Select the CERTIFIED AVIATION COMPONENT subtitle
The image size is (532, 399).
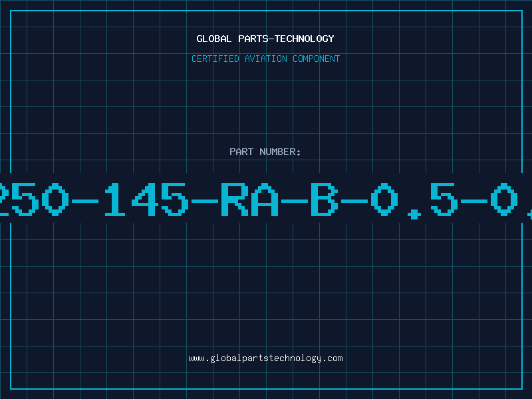(x=265, y=59)
